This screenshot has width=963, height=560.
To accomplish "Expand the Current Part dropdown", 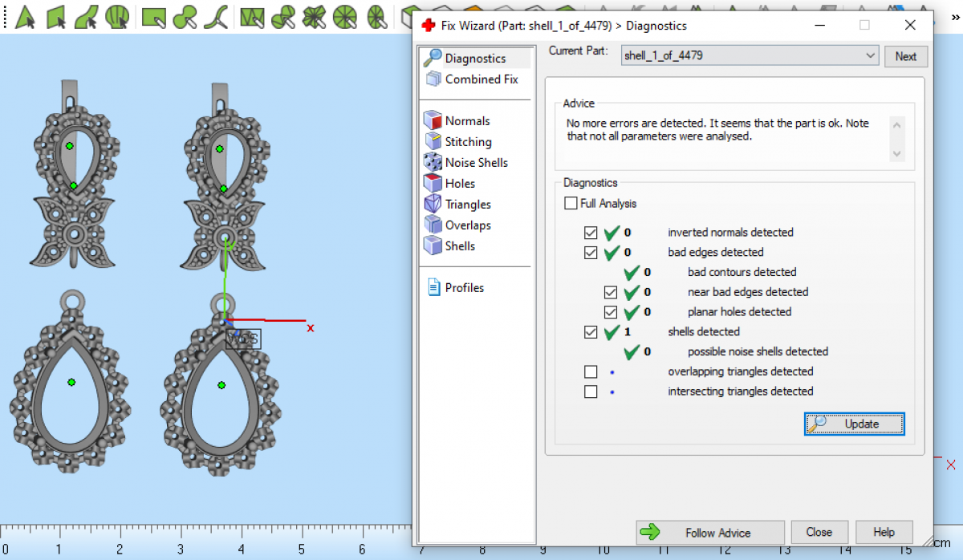I will pos(872,56).
